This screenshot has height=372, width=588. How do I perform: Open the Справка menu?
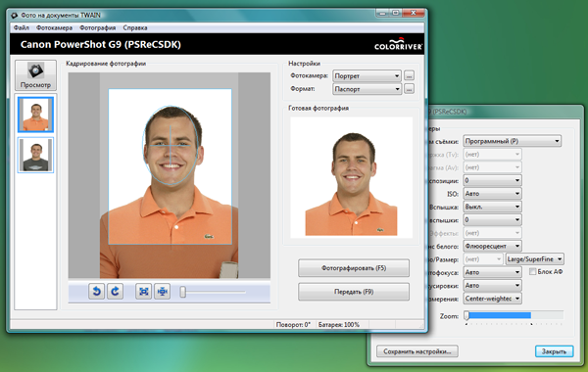[135, 27]
